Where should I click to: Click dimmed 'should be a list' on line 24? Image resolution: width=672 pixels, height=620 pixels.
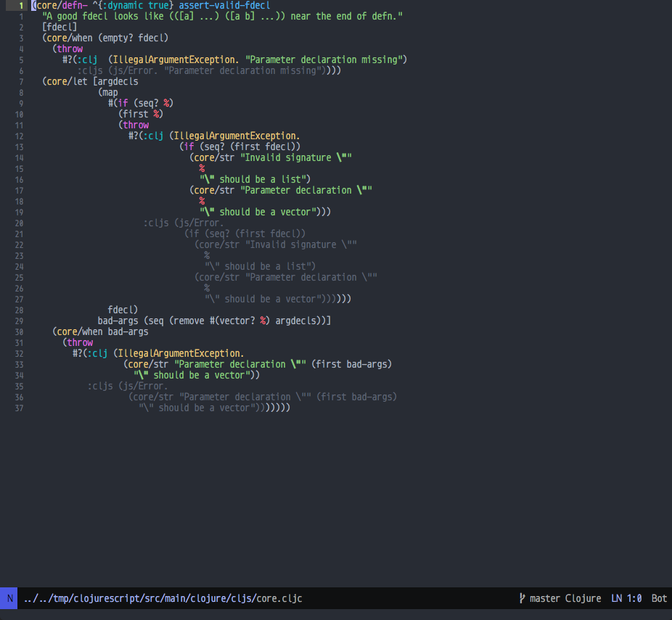pos(266,266)
